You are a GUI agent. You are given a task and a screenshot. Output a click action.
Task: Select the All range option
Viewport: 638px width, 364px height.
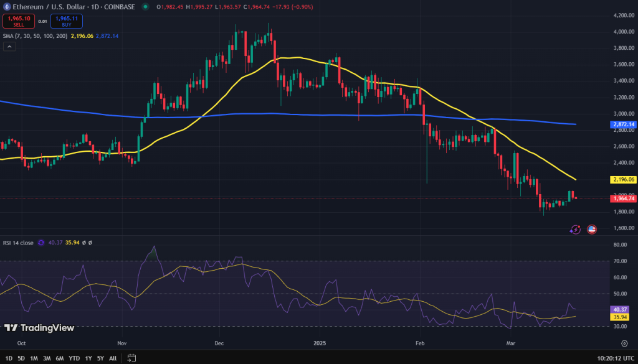(x=112, y=358)
